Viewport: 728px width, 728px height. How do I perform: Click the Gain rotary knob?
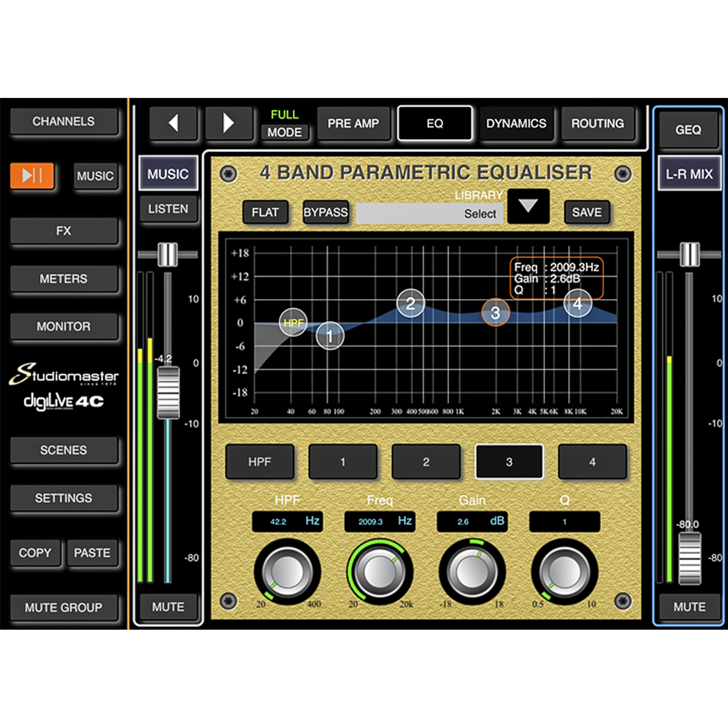(472, 571)
